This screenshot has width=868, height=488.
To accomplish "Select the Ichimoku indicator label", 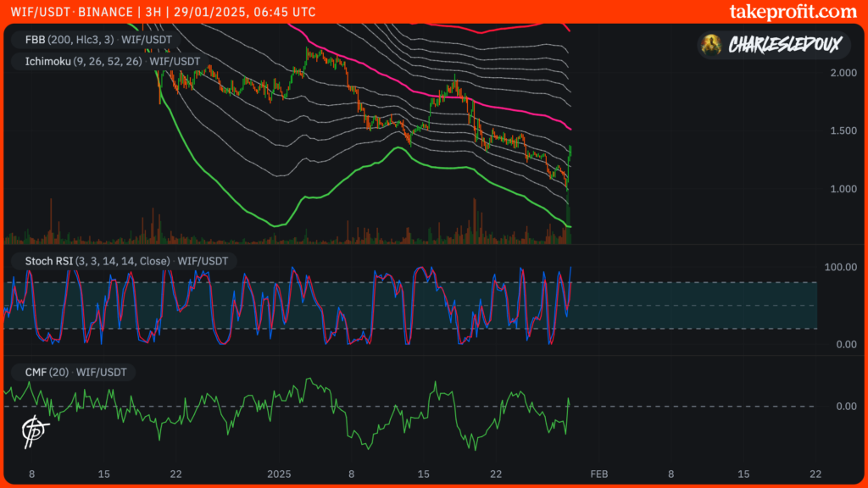I will 106,61.
